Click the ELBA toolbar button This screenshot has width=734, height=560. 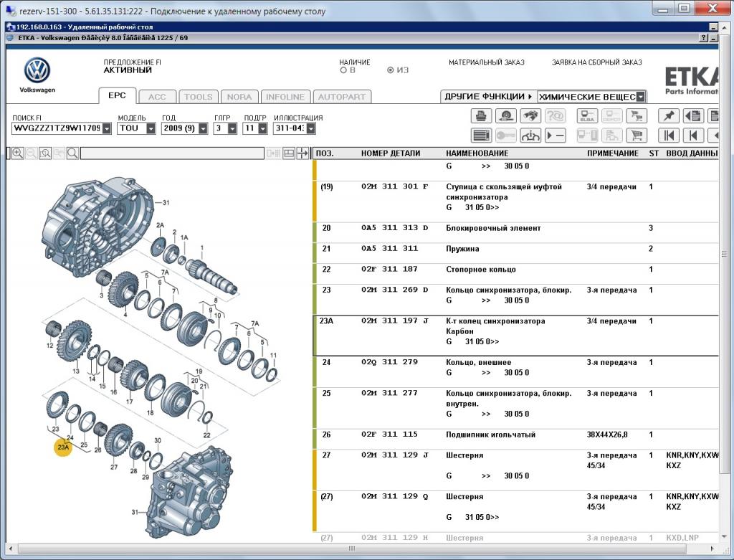point(587,115)
